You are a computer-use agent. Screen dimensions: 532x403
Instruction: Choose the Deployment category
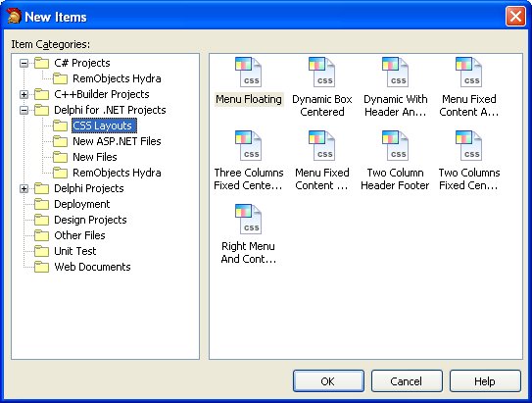81,204
